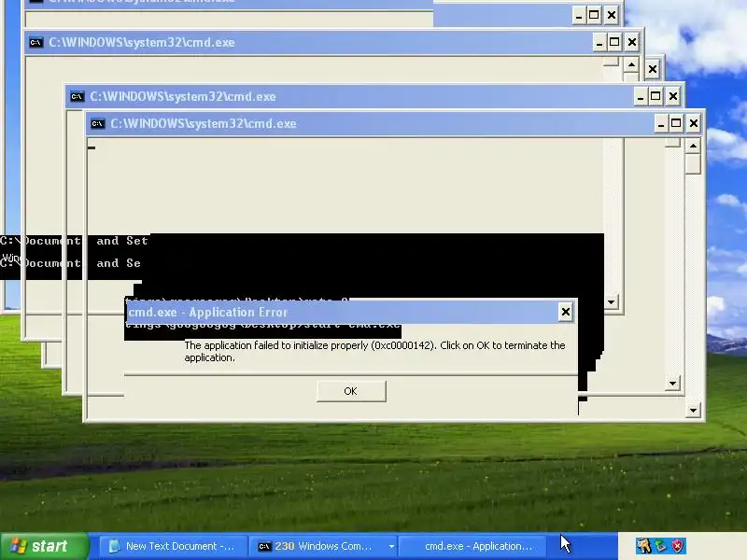Close the topmost partially hidden cmd window
This screenshot has width=747, height=560.
tap(612, 15)
